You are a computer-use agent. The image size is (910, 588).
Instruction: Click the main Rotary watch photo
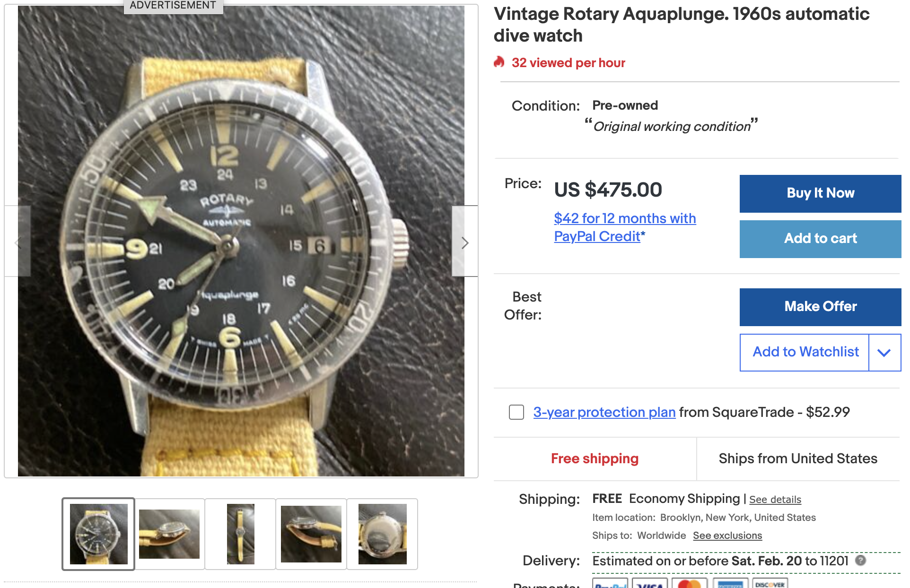pyautogui.click(x=241, y=241)
